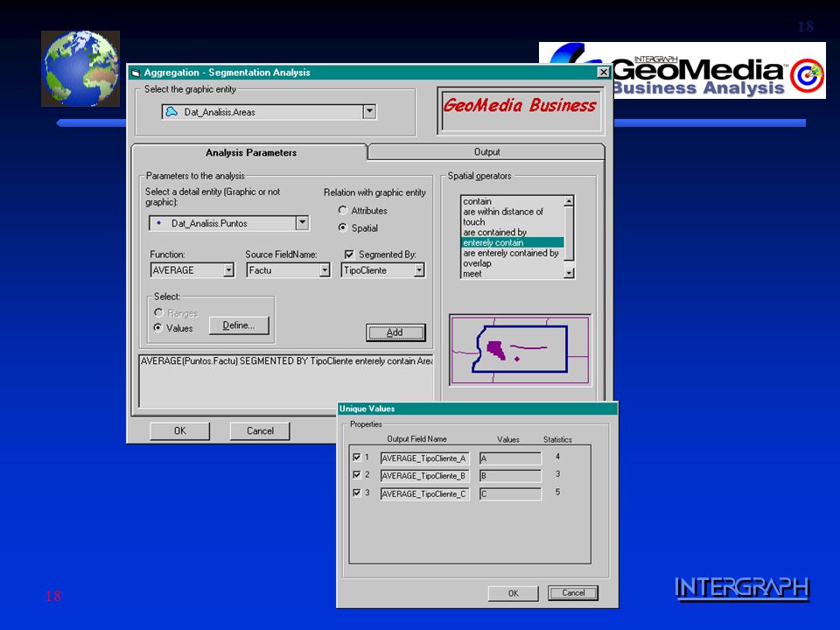Viewport: 840px width, 630px height.
Task: Click the dialog's title bar system icon
Action: pyautogui.click(x=136, y=73)
